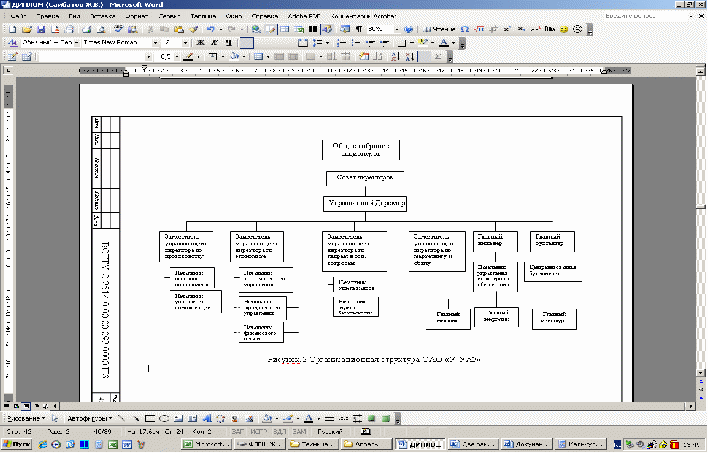Toggle ИСПР track changes indicator
The width and height of the screenshot is (708, 453).
[x=259, y=432]
